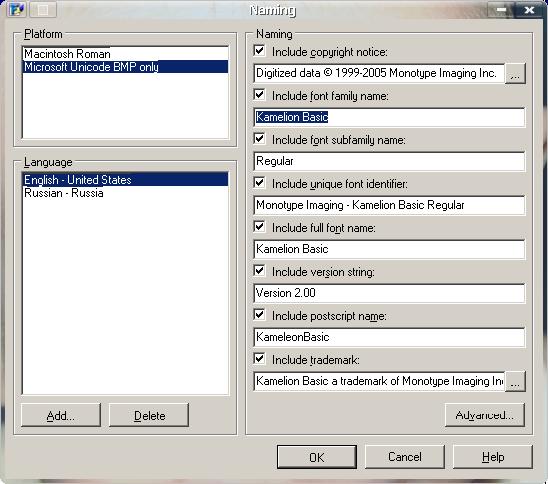This screenshot has width=548, height=484.
Task: Click the font family name field
Action: [x=389, y=117]
